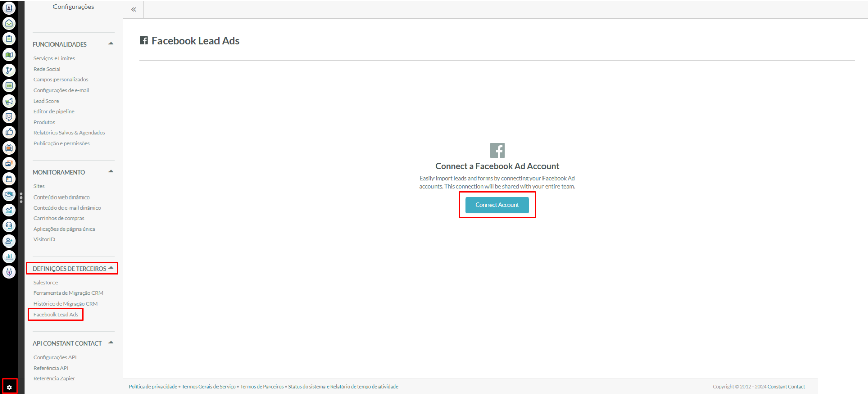Open the bar chart reports icon

click(9, 257)
